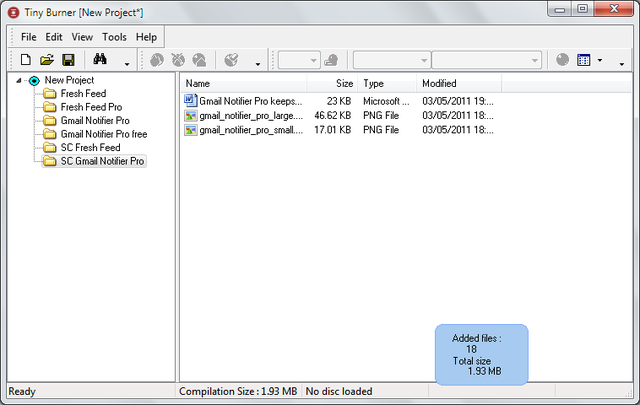Click the New Project disc icon in tree
The image size is (640, 405).
click(x=34, y=80)
